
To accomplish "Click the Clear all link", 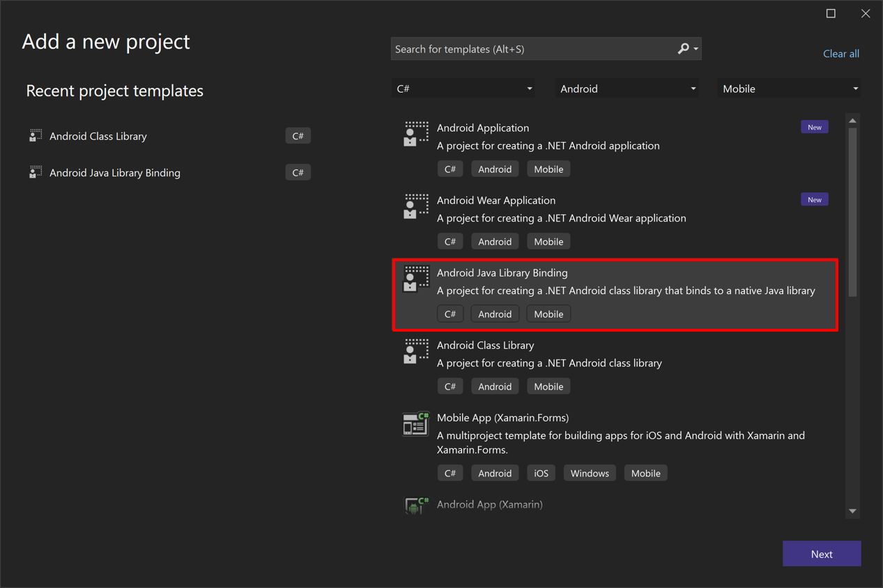I will pyautogui.click(x=840, y=54).
